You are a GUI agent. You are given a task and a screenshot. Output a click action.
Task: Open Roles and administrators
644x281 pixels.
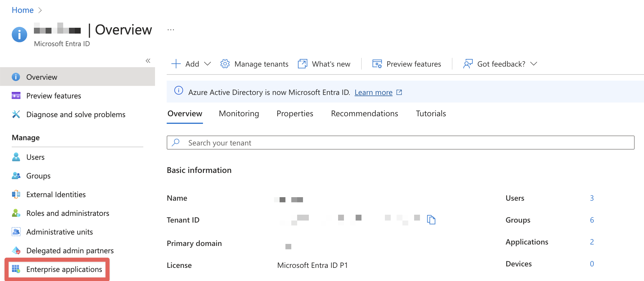(x=68, y=213)
